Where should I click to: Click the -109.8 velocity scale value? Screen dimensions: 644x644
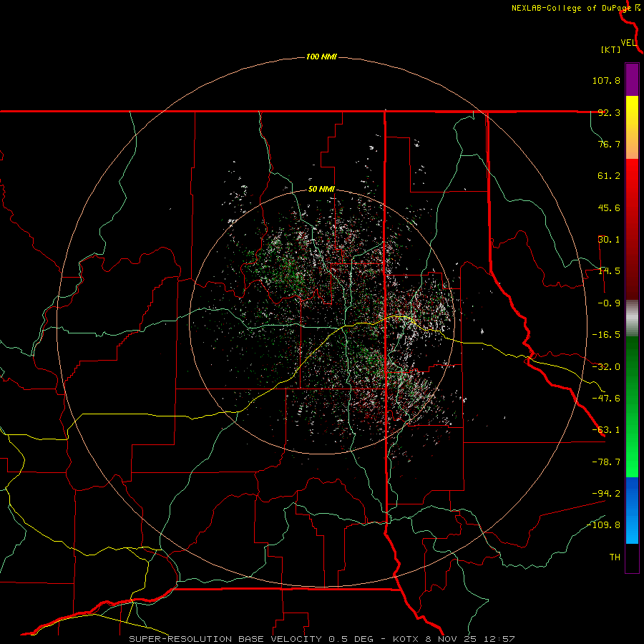pyautogui.click(x=603, y=525)
